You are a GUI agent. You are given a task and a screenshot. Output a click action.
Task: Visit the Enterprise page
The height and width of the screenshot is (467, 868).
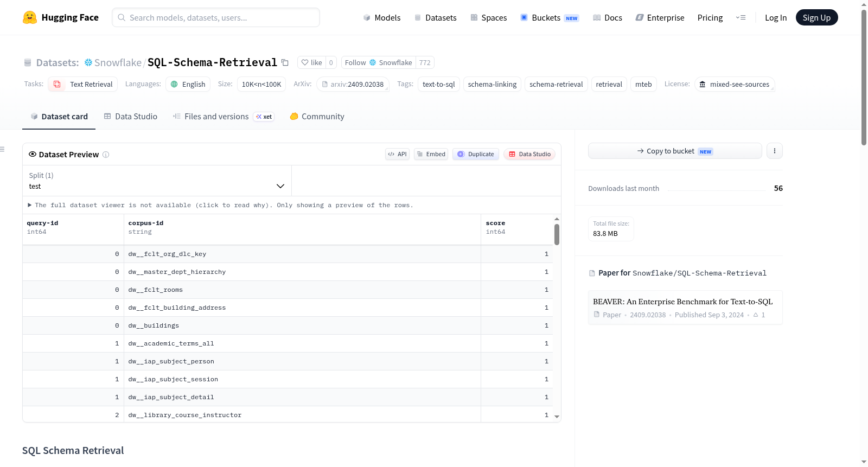coord(660,18)
